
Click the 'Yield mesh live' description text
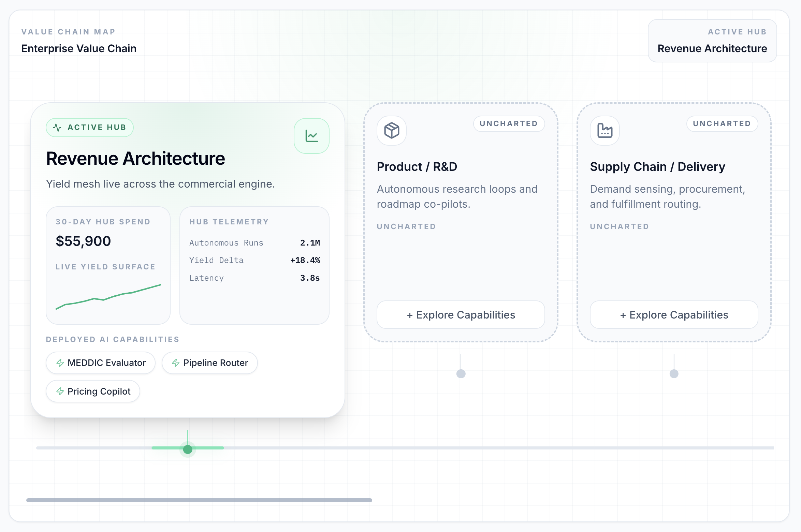(x=160, y=184)
